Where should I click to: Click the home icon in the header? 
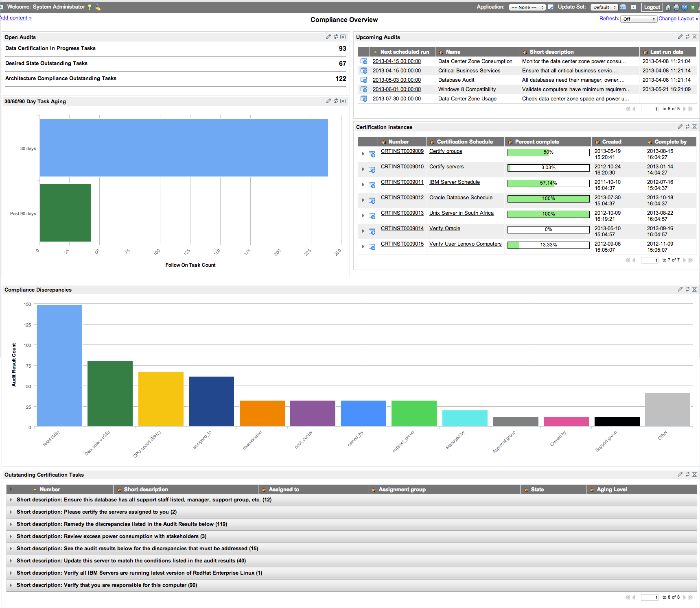click(668, 7)
